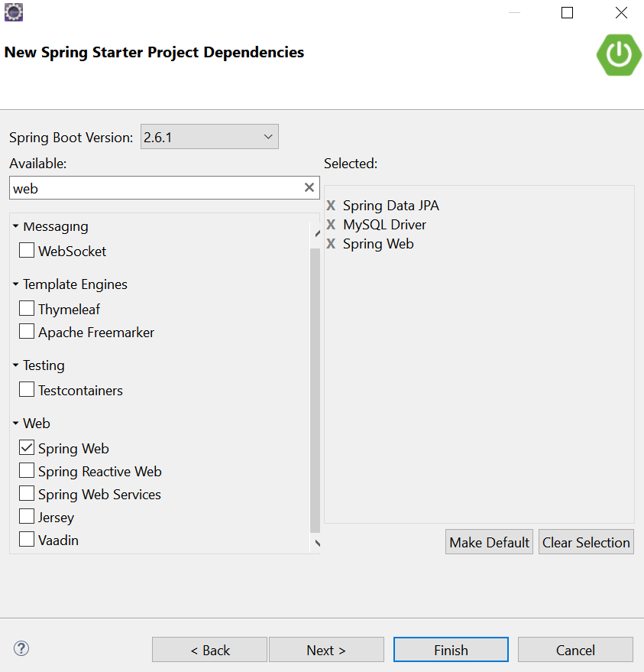
Task: Click the Selected label
Action: (351, 164)
